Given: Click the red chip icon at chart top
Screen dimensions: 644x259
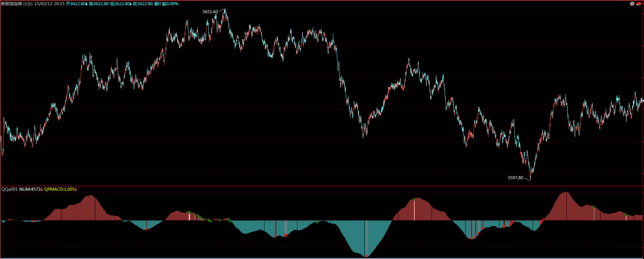Looking at the screenshot, I should tap(639, 3).
